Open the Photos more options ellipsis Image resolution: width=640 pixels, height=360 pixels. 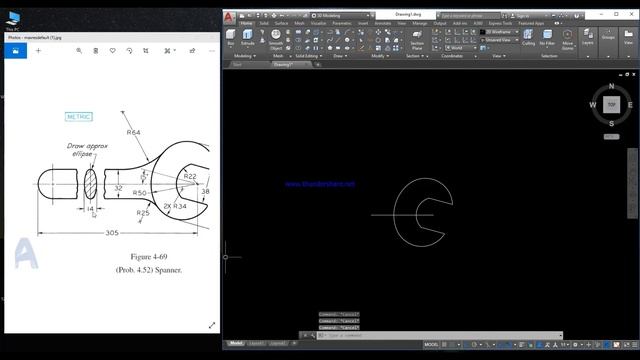[x=211, y=51]
